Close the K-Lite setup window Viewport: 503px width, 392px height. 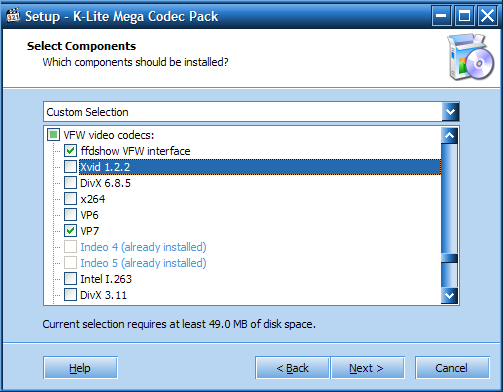coord(487,15)
